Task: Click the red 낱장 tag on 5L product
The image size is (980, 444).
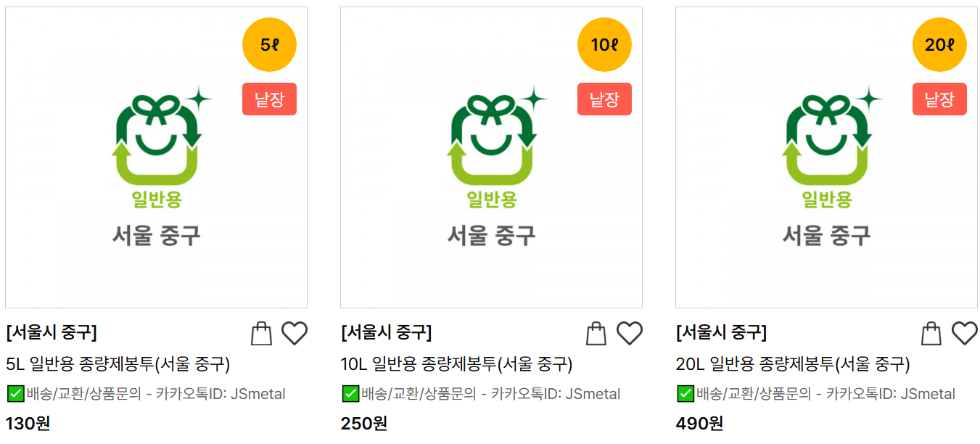Action: pos(269,99)
